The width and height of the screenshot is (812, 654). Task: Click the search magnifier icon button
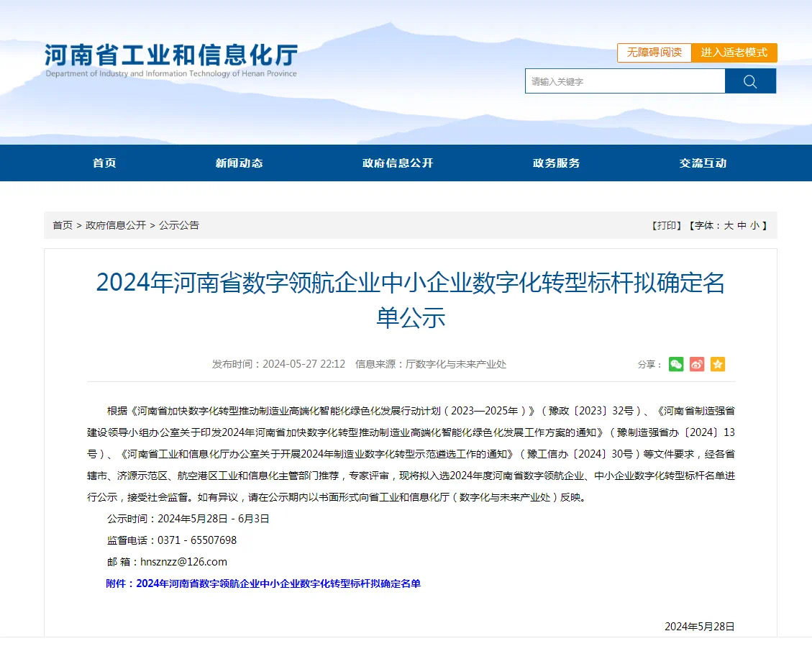tap(750, 81)
